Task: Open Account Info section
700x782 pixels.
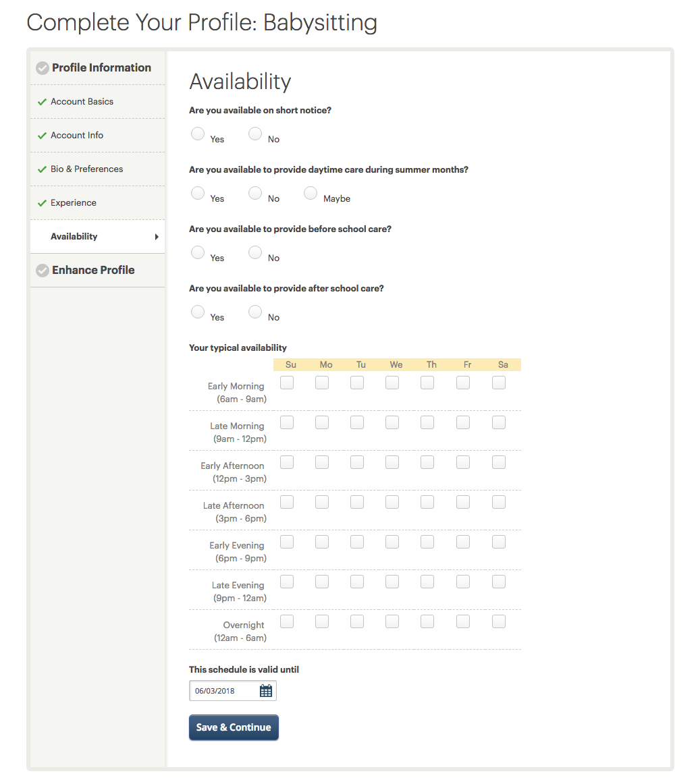Action: tap(77, 136)
